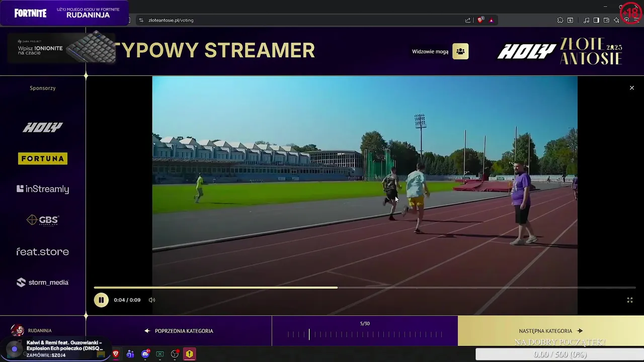Close the video overlay with X
Image resolution: width=644 pixels, height=362 pixels.
[632, 88]
